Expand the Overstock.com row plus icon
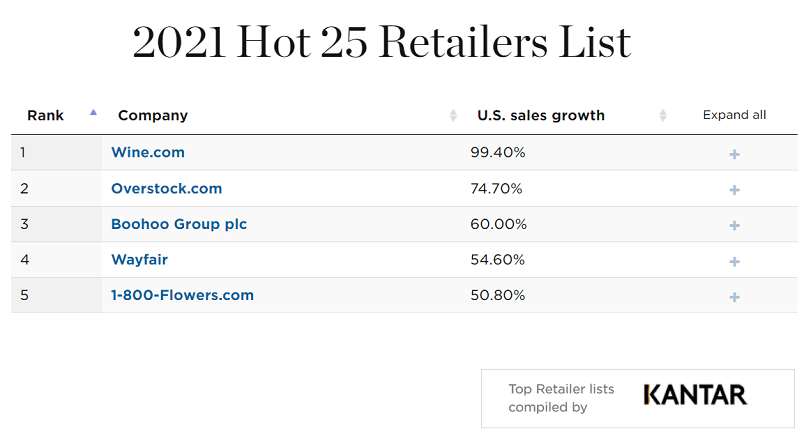The image size is (806, 440). point(734,190)
